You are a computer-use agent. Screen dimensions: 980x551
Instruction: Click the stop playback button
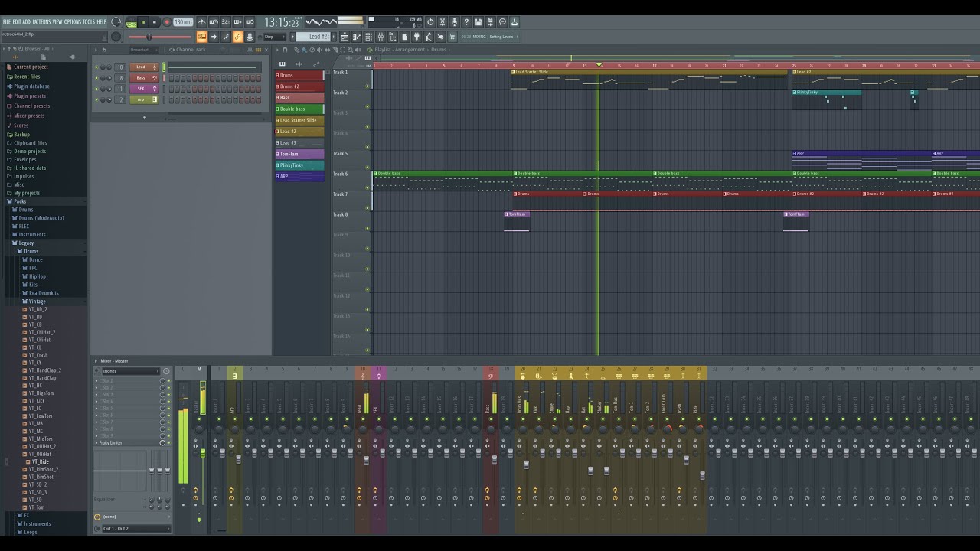155,22
